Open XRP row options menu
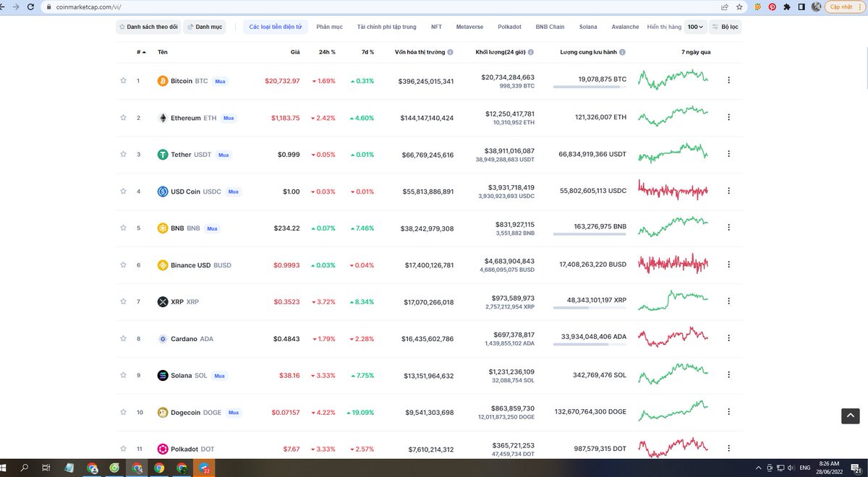Viewport: 868px width, 477px height. (x=728, y=301)
